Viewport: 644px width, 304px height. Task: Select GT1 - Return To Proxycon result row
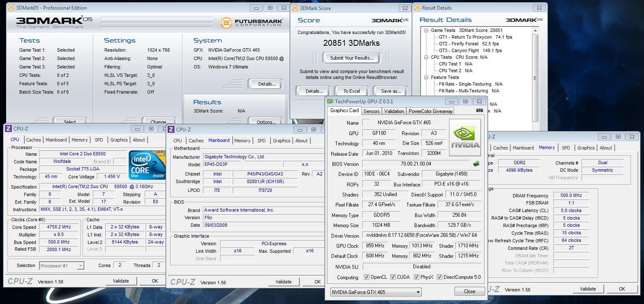click(x=475, y=37)
